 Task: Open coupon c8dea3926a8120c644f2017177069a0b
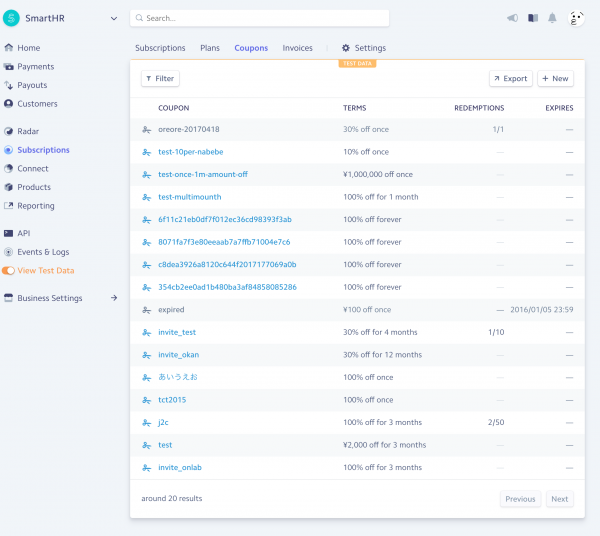pos(227,265)
